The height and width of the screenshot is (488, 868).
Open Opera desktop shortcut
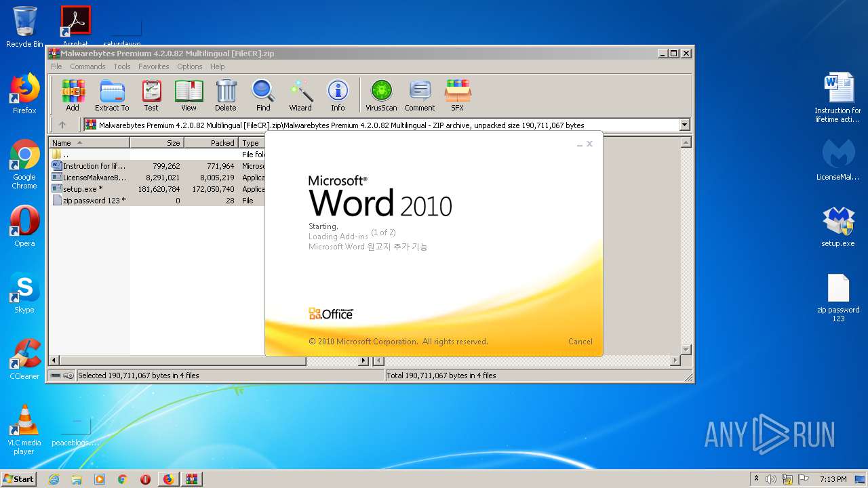coord(24,226)
